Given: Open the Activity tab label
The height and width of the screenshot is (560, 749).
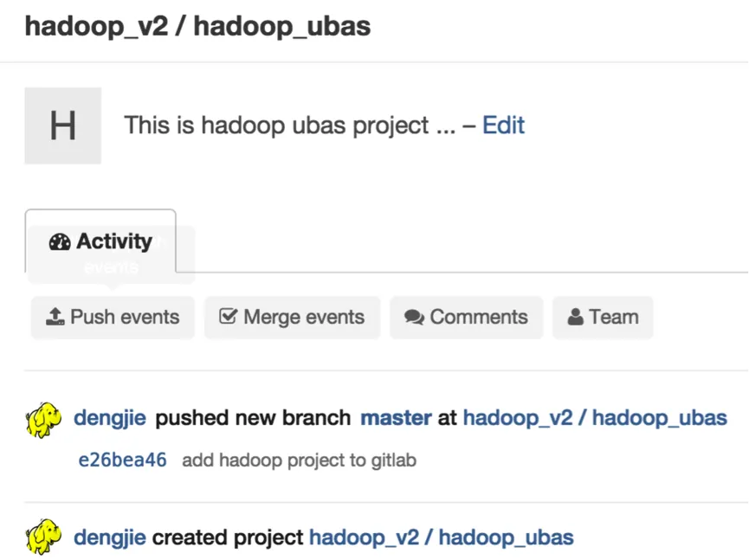Looking at the screenshot, I should point(113,241).
